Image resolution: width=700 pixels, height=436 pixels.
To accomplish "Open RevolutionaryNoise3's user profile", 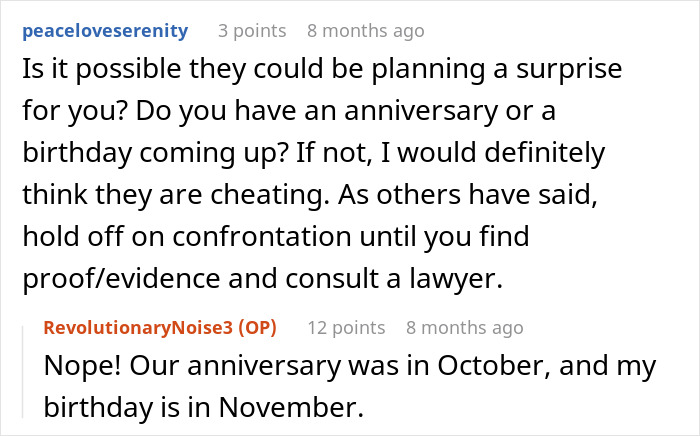I will (138, 328).
